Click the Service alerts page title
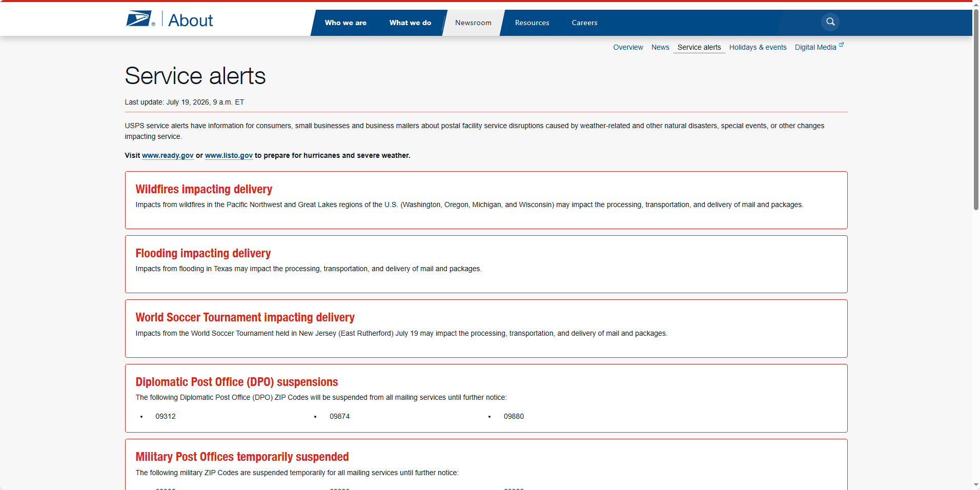The height and width of the screenshot is (490, 980). (195, 76)
